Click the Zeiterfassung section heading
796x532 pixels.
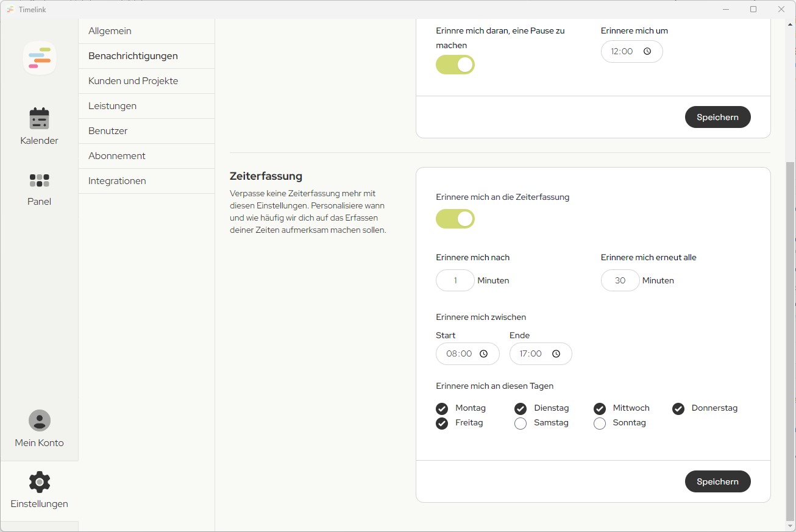click(x=266, y=176)
